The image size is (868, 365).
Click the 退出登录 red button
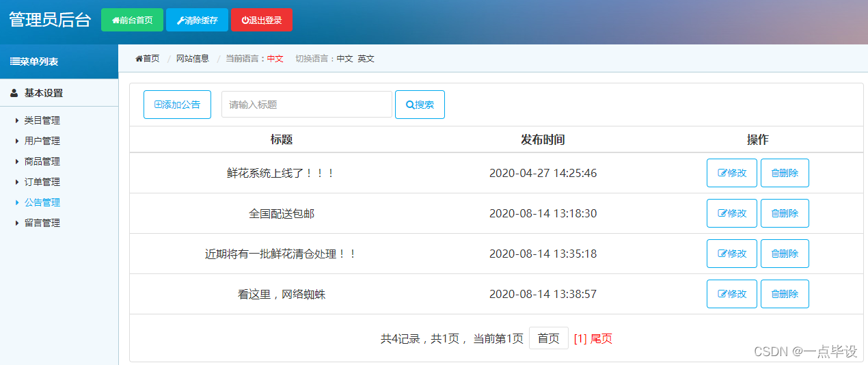pyautogui.click(x=261, y=20)
